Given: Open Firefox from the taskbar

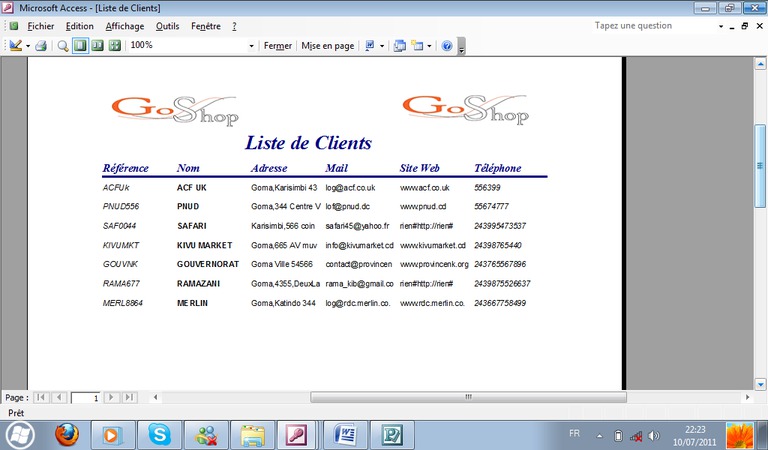Looking at the screenshot, I should pyautogui.click(x=67, y=435).
